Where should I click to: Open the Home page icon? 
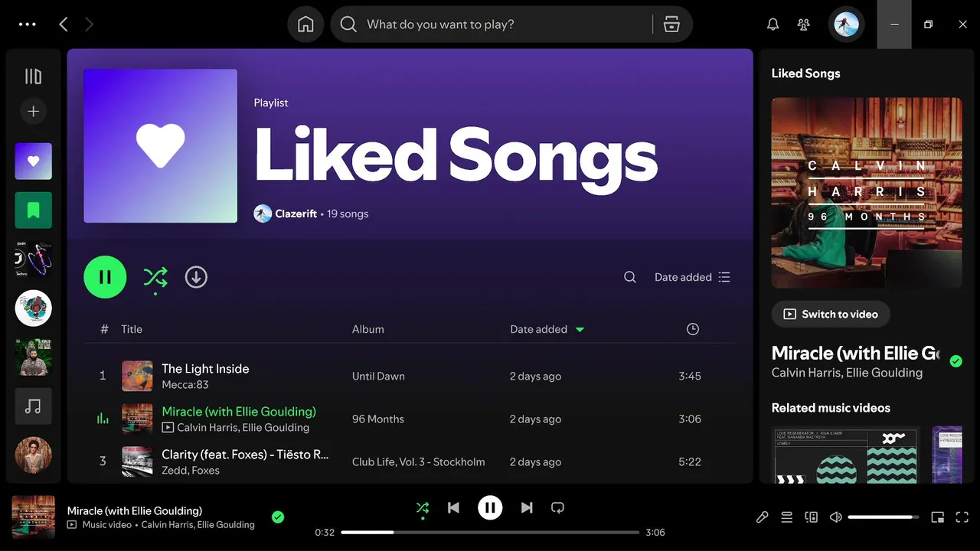pyautogui.click(x=305, y=24)
